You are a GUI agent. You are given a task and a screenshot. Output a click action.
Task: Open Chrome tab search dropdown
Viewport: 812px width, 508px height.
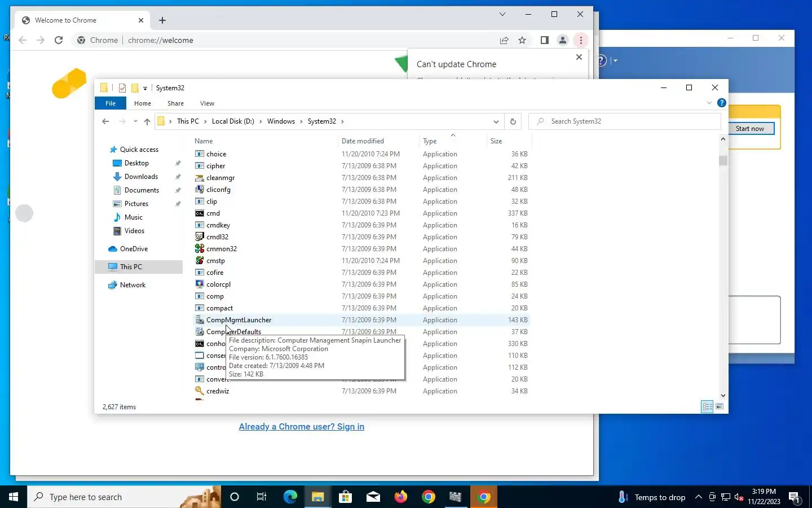[502, 14]
